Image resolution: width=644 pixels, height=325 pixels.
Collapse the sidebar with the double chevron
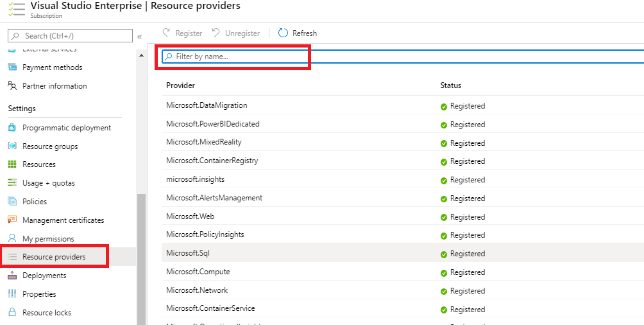[139, 37]
